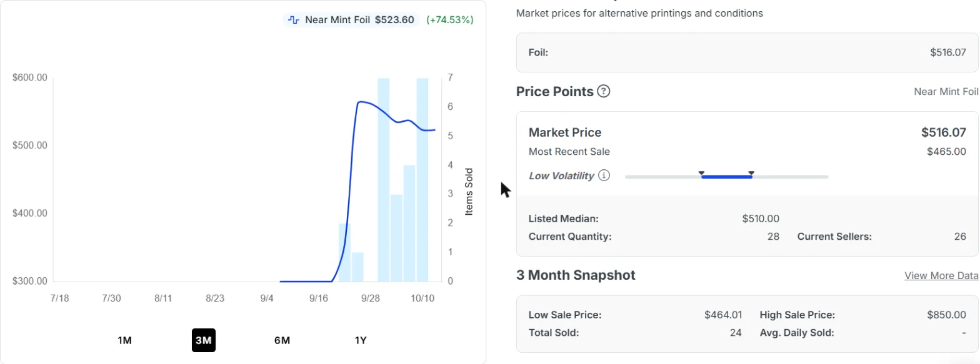Click the $500.00 y-axis label
Viewport: 980px width, 364px height.
point(30,145)
